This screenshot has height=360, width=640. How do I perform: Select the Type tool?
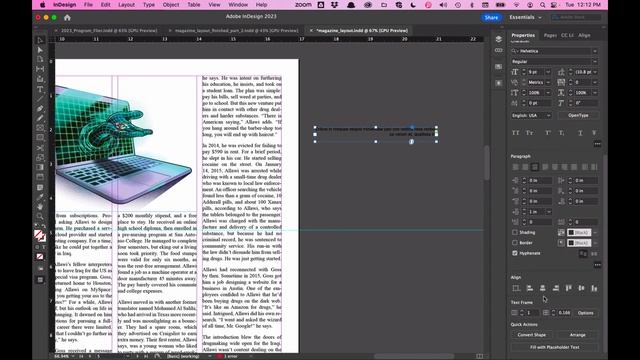pyautogui.click(x=40, y=89)
